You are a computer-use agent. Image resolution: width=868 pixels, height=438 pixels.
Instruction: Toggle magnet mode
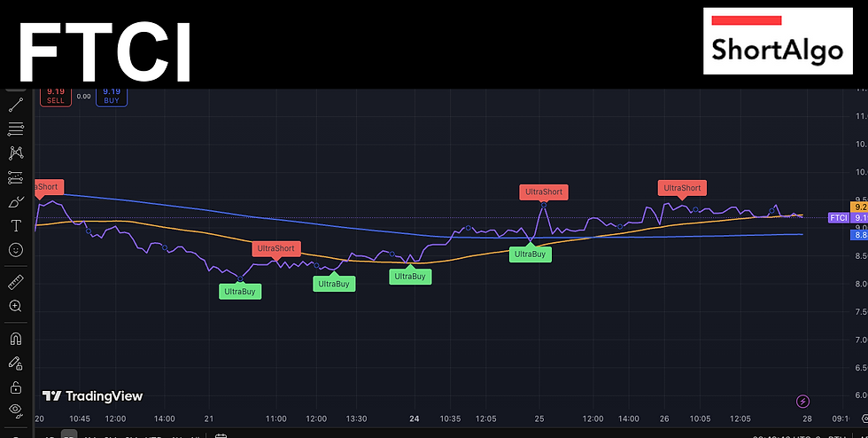pyautogui.click(x=16, y=339)
